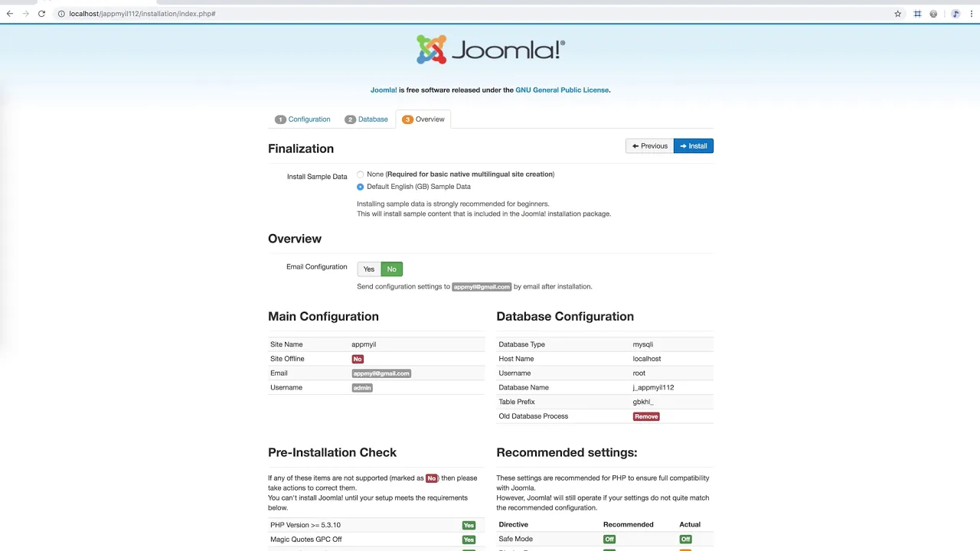Reload the page with refresh icon
980x551 pixels.
[x=41, y=14]
